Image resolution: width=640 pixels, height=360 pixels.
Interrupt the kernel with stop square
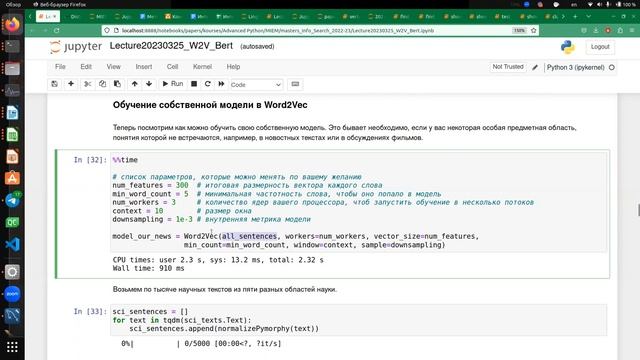pos(194,84)
